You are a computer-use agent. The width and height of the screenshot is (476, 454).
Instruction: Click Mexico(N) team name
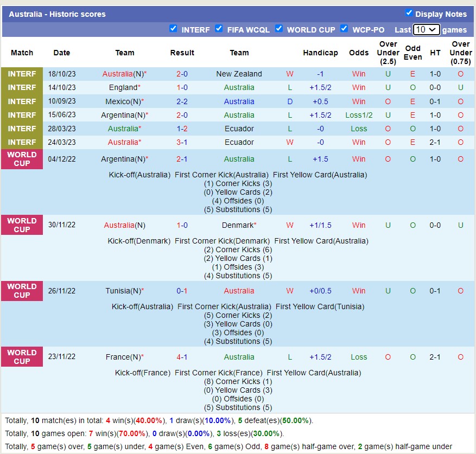122,101
